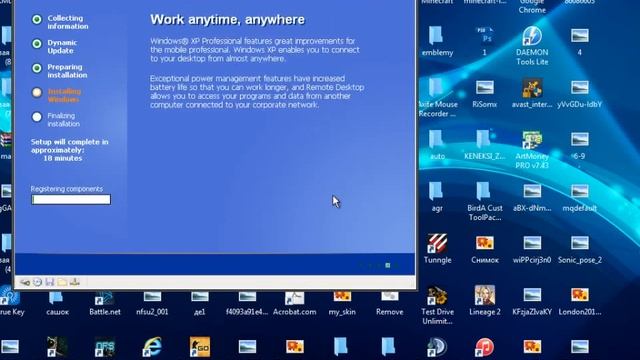The height and width of the screenshot is (360, 640).
Task: Launch the NFS game shortcut
Action: tap(104, 347)
